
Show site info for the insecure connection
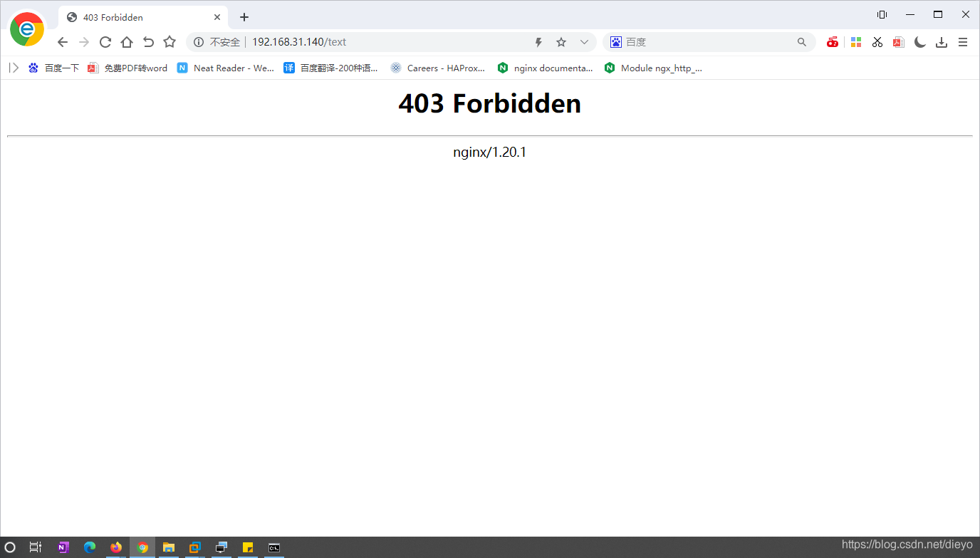click(x=199, y=42)
